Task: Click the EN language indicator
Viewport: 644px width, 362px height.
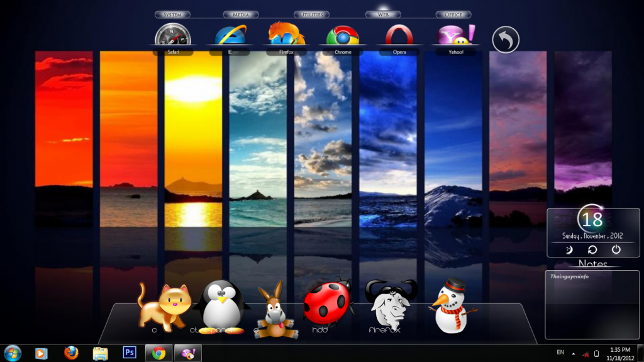Action: [x=560, y=352]
